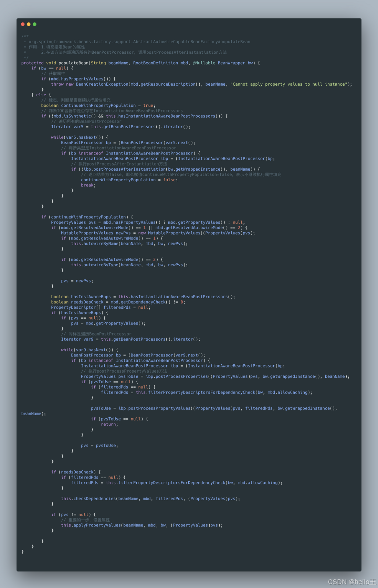This screenshot has height=588, width=378.
Task: Click the comment '// 同样是遍历BeanPostProcessor'
Action: [x=96, y=334]
